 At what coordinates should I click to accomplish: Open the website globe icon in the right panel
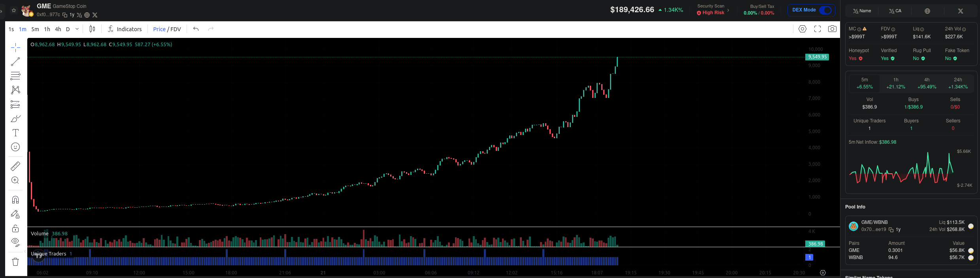point(927,11)
